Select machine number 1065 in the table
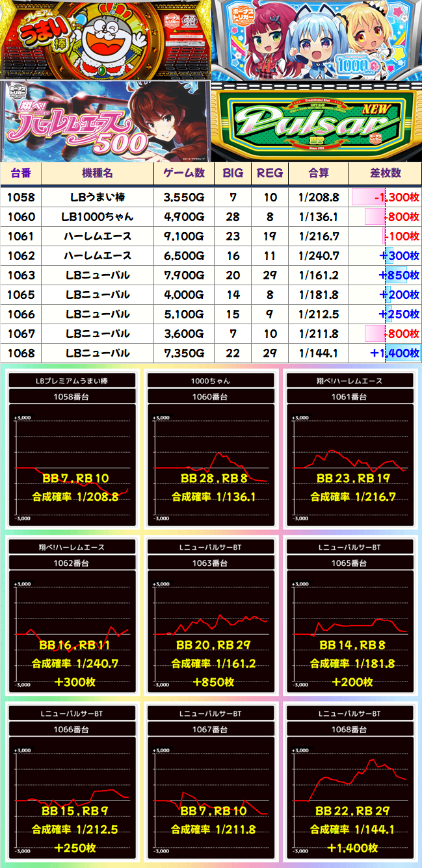This screenshot has width=422, height=868. (x=21, y=295)
